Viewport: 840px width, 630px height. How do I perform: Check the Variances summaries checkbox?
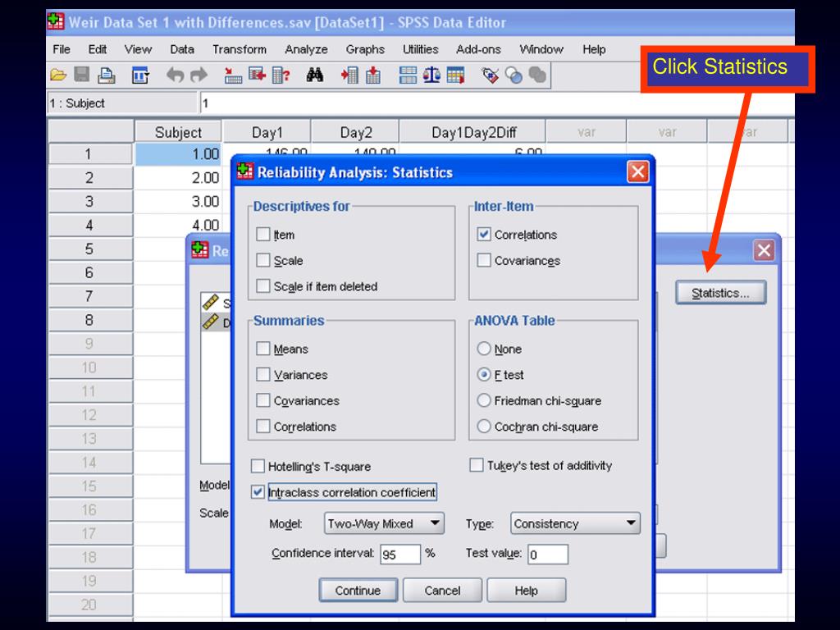263,374
